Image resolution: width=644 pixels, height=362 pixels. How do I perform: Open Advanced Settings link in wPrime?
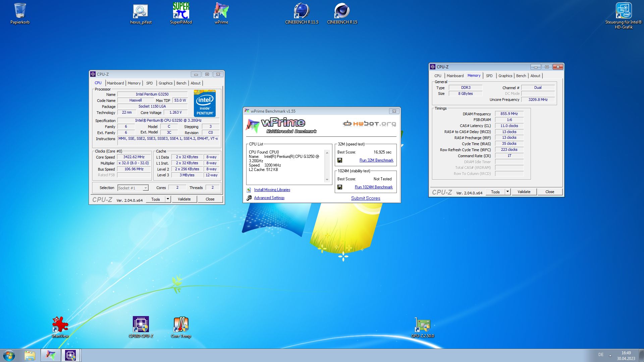coord(269,198)
